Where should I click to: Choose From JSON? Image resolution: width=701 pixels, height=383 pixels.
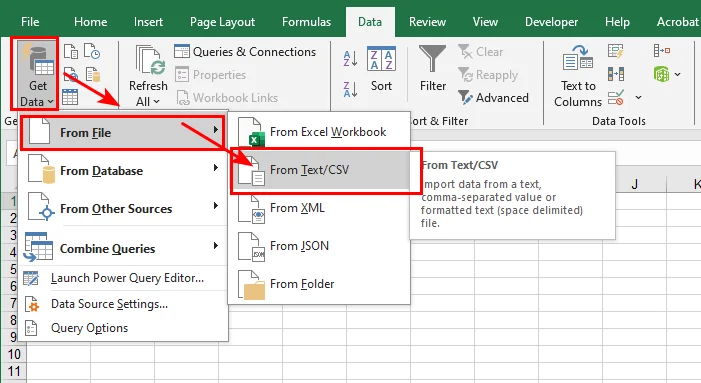(319, 246)
